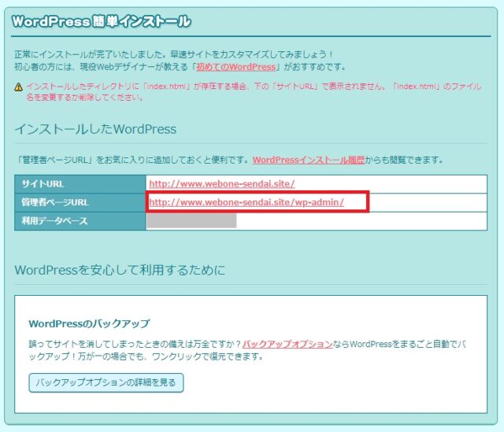Click the WordPress簡単インストール heading
This screenshot has width=504, height=432.
(102, 22)
